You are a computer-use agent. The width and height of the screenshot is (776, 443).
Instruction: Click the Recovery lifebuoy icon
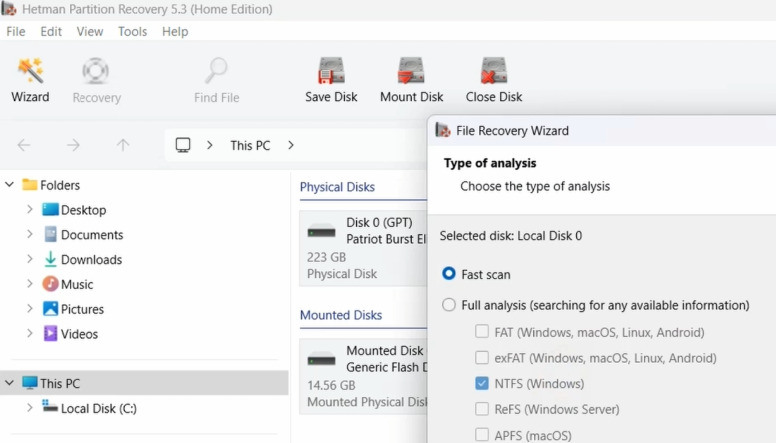pos(96,71)
